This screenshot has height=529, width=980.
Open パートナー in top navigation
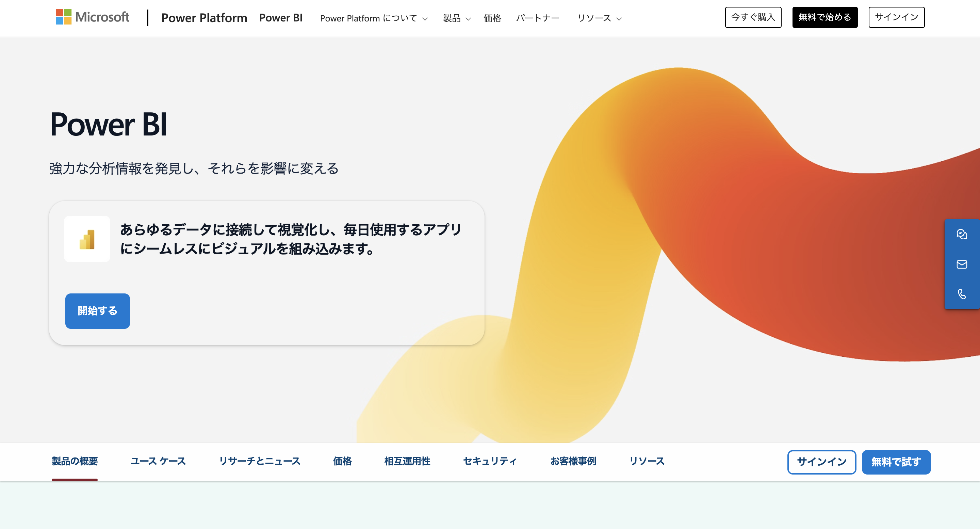pyautogui.click(x=538, y=18)
